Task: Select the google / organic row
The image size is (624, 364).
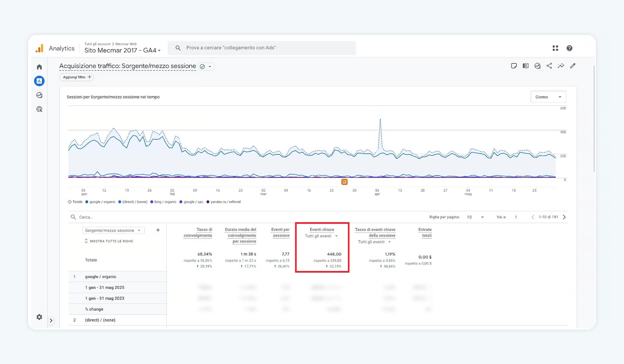Action: click(118, 277)
